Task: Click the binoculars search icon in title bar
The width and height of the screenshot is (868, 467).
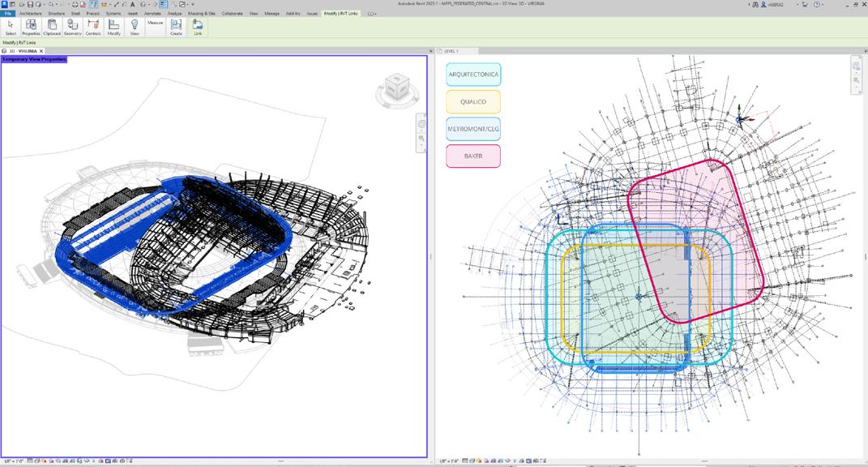Action: click(x=755, y=4)
